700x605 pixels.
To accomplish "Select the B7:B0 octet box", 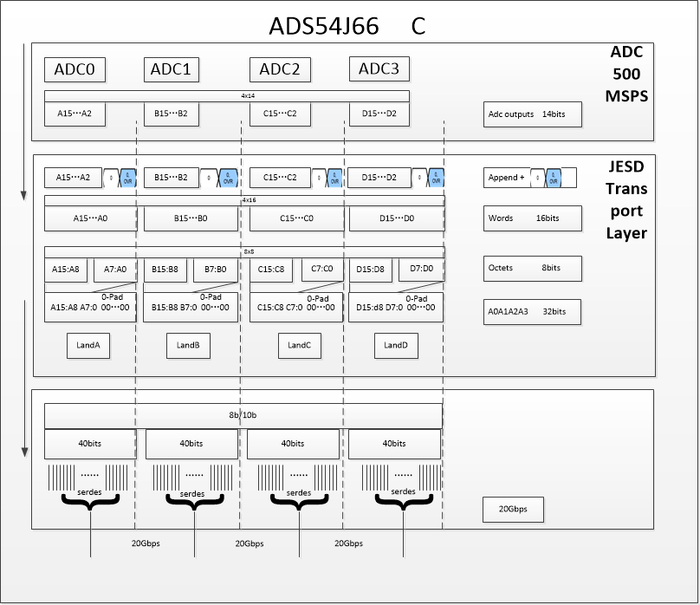I will click(216, 270).
